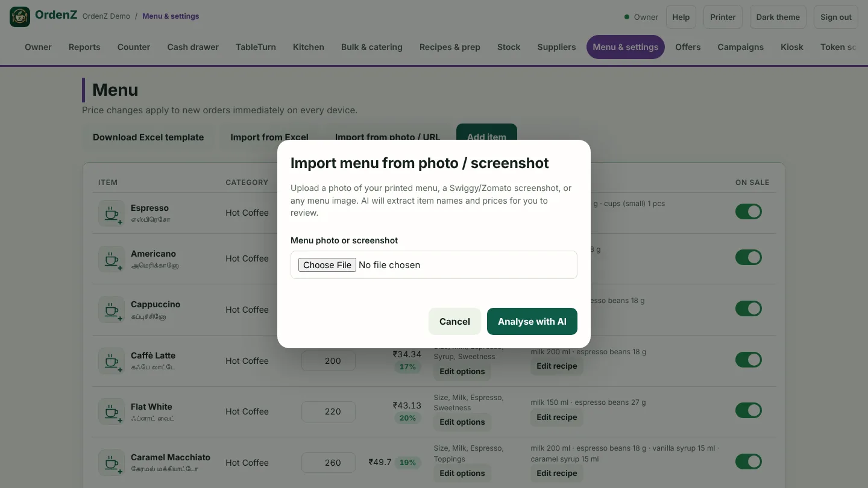Click the Cappuccino item cup icon
The width and height of the screenshot is (868, 488).
pos(112,310)
